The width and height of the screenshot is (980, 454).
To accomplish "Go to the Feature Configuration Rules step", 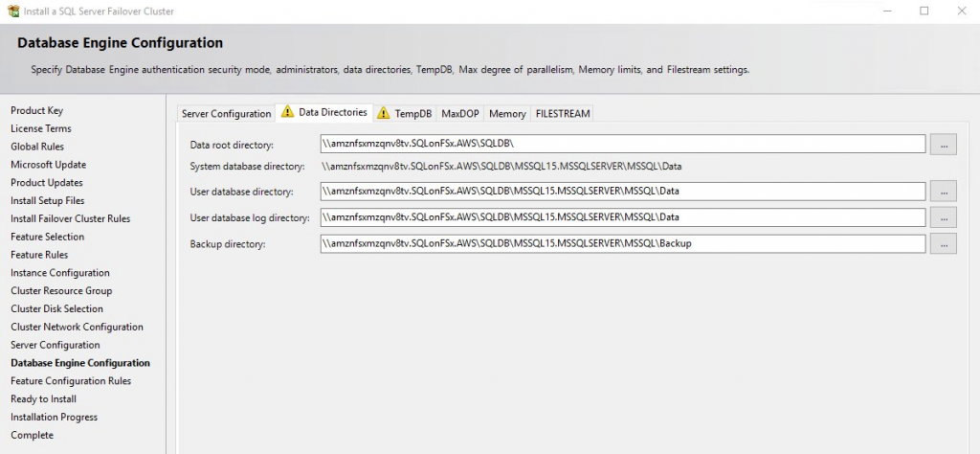I will click(x=71, y=381).
